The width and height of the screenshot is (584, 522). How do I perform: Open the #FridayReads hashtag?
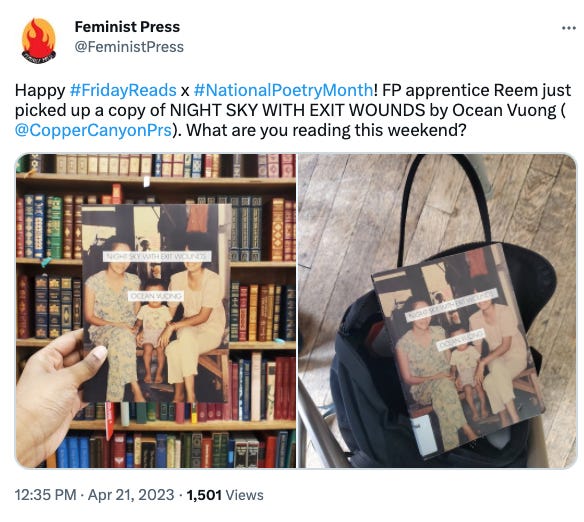tap(123, 90)
